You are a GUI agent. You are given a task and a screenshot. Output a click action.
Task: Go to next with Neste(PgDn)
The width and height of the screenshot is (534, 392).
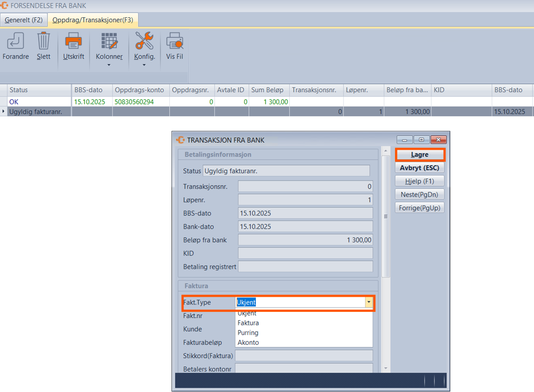[x=419, y=194]
